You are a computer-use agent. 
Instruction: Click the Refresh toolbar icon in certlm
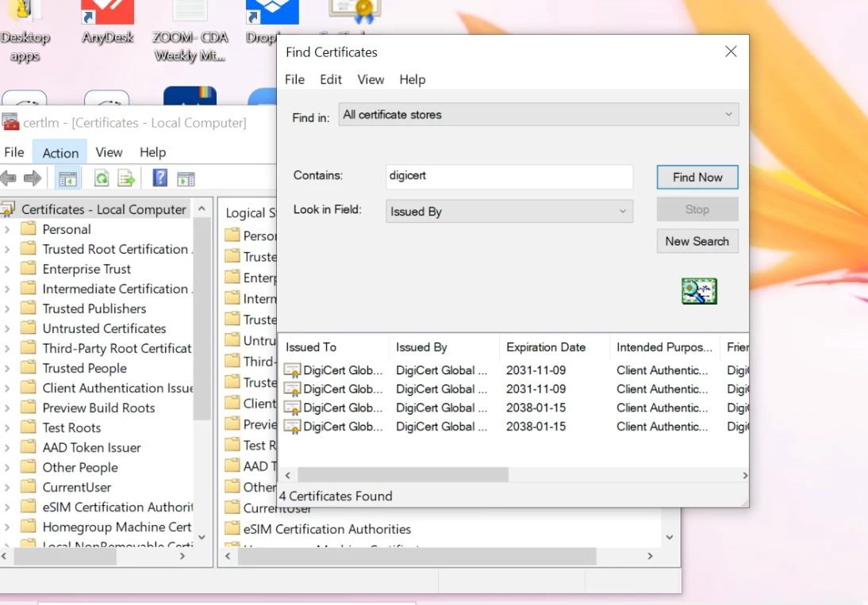click(x=102, y=178)
